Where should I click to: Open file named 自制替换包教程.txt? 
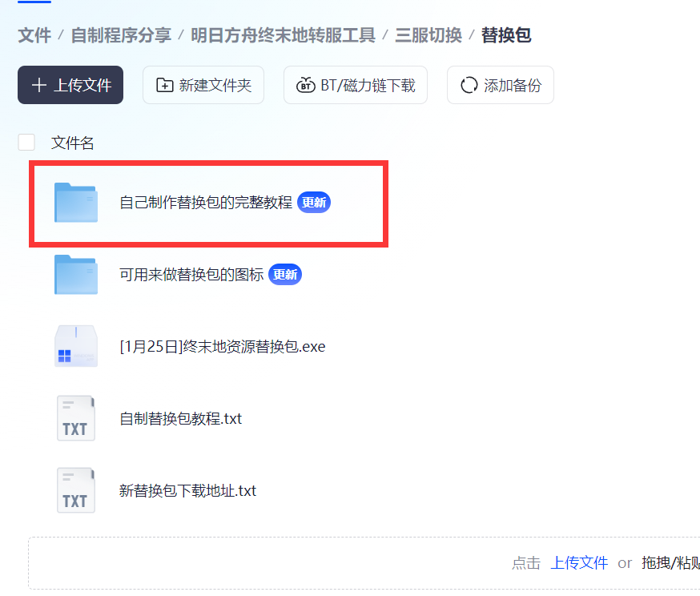tap(180, 418)
